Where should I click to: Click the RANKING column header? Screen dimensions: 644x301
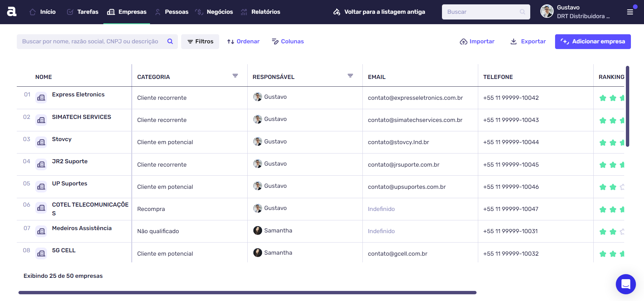611,77
